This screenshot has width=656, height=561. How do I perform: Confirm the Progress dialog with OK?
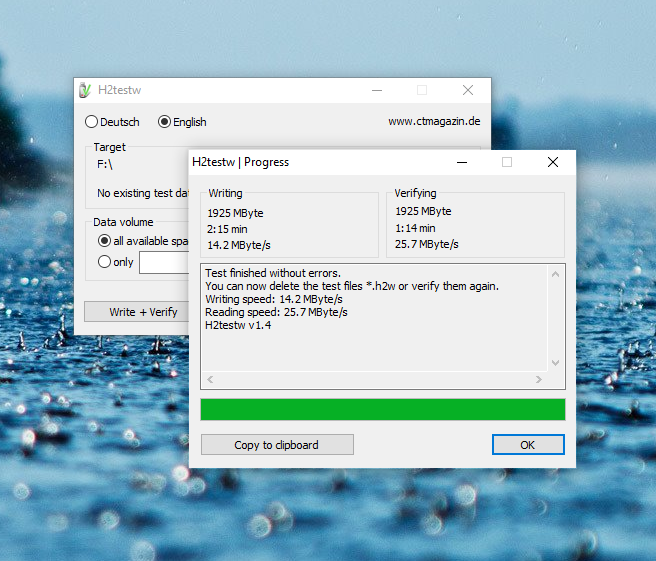[x=528, y=444]
